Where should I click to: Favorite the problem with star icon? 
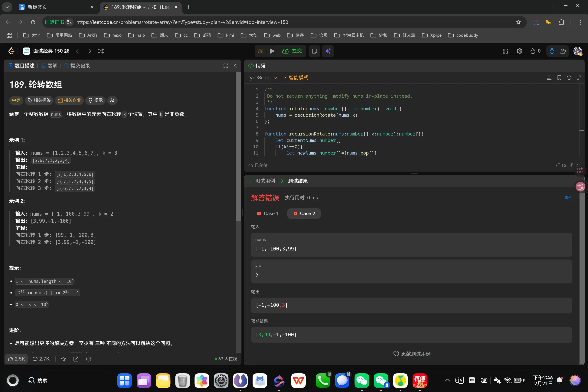[x=63, y=359]
